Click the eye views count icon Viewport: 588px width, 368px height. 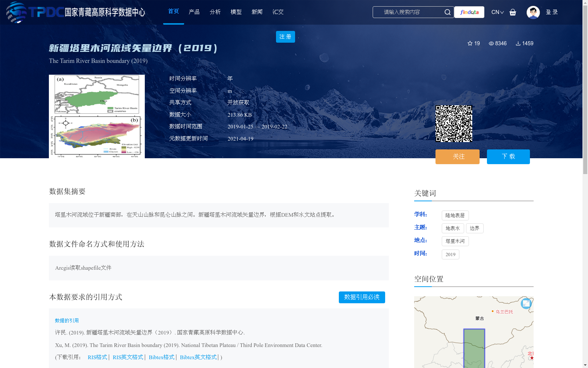[491, 43]
